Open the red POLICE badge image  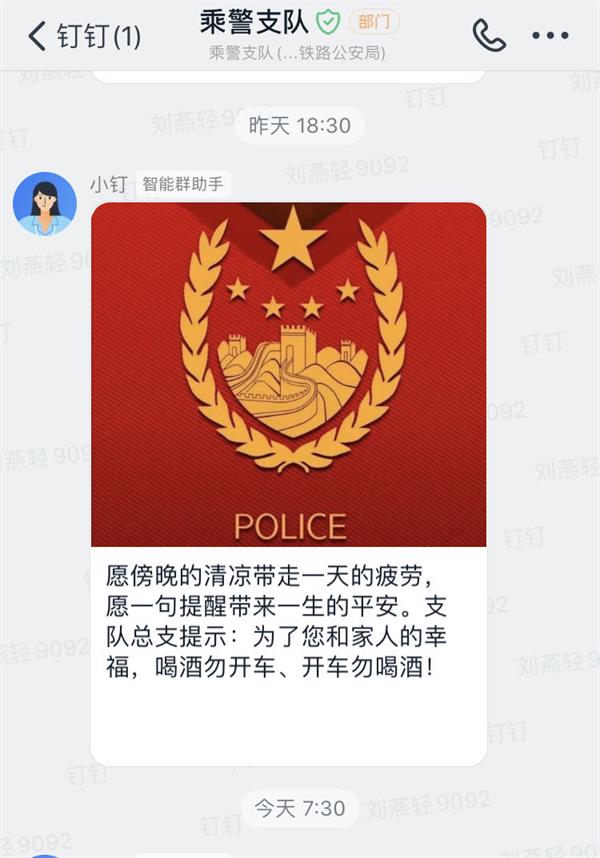point(289,374)
